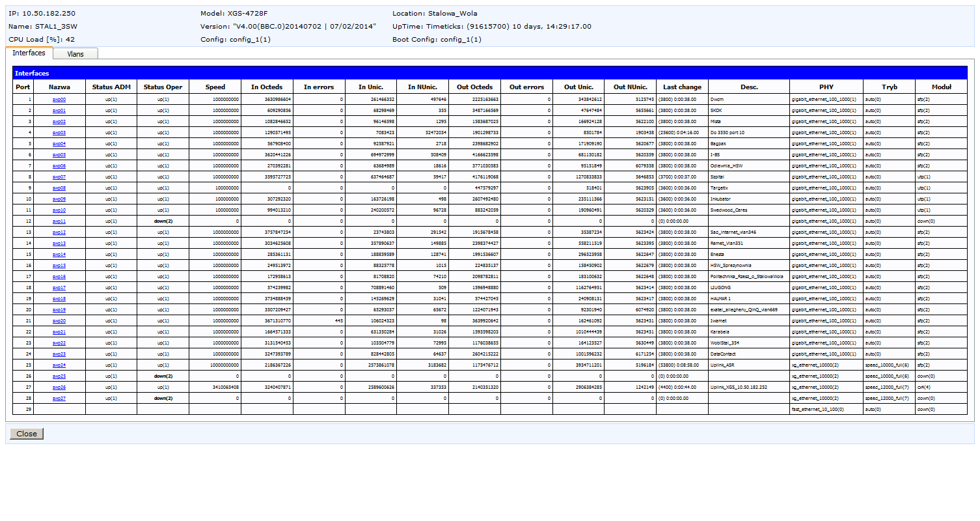Image resolution: width=980 pixels, height=521 pixels.
Task: Open the swp24 uplink port link
Action: [x=59, y=365]
